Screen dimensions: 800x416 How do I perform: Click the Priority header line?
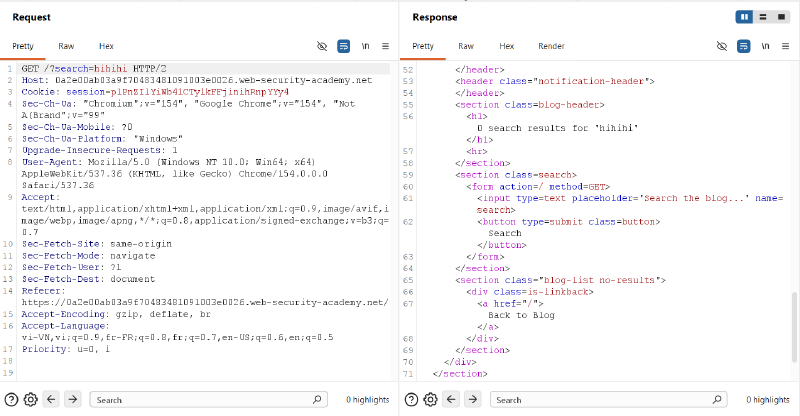(x=65, y=349)
